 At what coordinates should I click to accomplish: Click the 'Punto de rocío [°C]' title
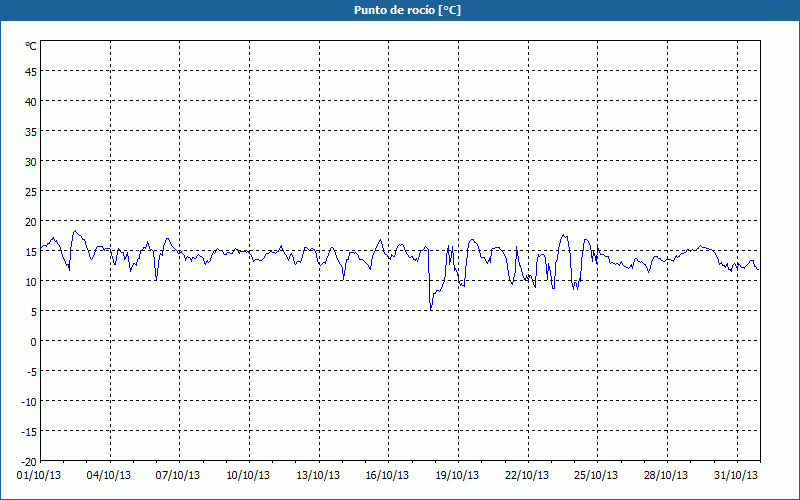tap(407, 10)
